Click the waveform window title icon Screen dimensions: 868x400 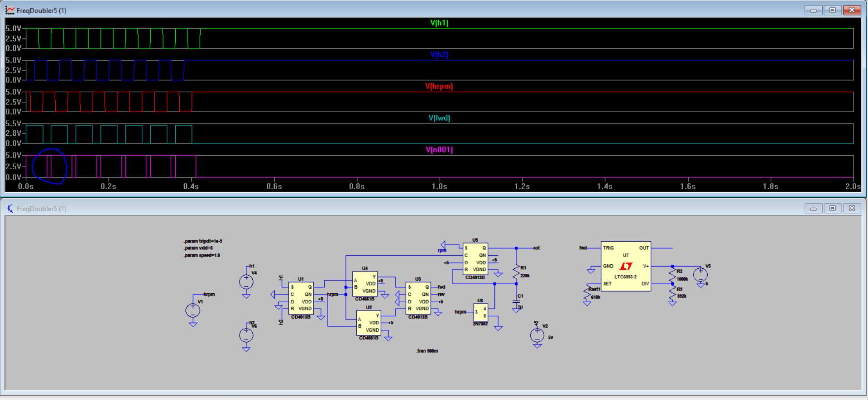10,10
